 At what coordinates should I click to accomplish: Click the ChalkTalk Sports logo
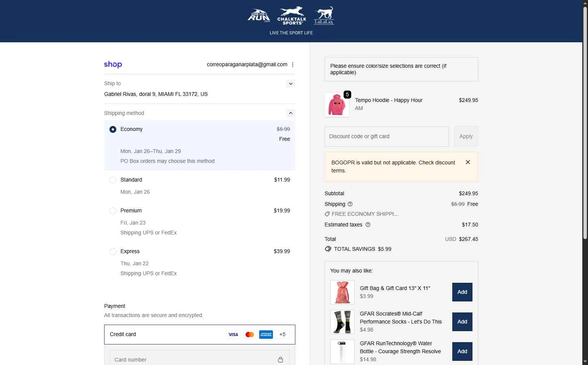point(292,16)
